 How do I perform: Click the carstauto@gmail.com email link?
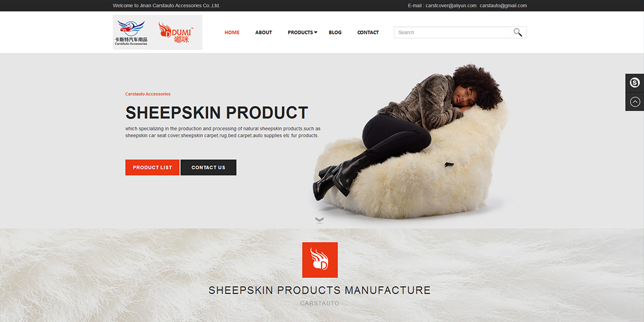tap(503, 5)
